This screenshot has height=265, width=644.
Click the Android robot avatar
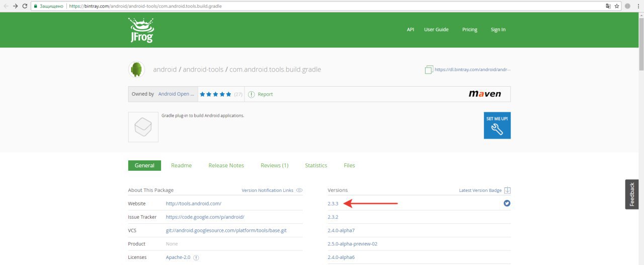136,70
